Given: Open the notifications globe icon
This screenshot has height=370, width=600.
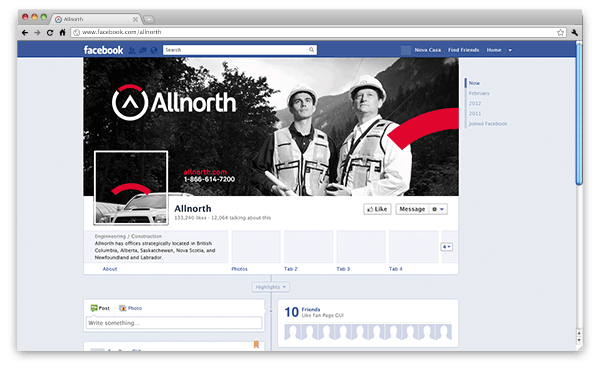Looking at the screenshot, I should 154,50.
